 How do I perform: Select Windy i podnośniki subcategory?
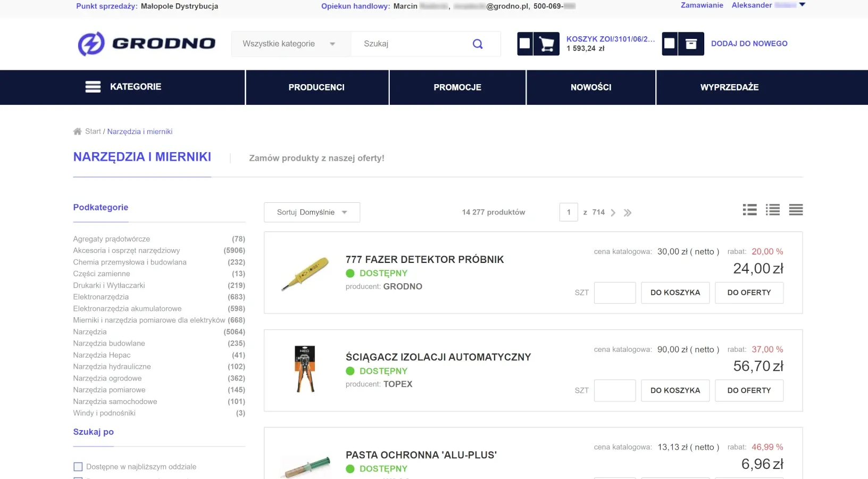point(104,414)
